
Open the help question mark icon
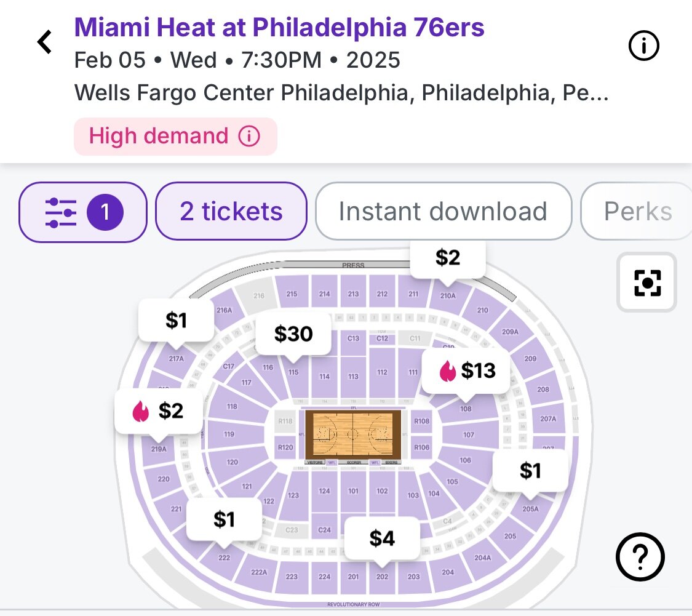point(640,557)
